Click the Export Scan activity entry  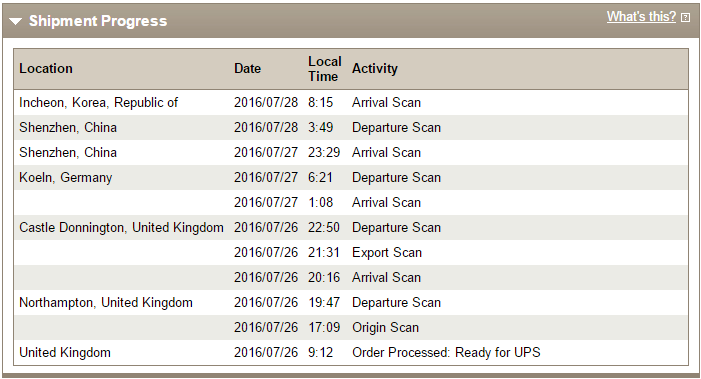point(387,253)
